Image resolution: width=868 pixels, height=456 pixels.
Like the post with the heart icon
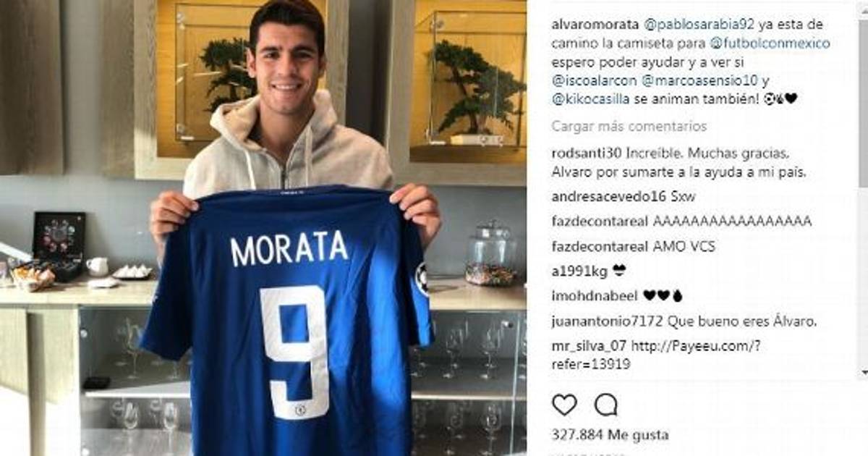click(x=564, y=405)
